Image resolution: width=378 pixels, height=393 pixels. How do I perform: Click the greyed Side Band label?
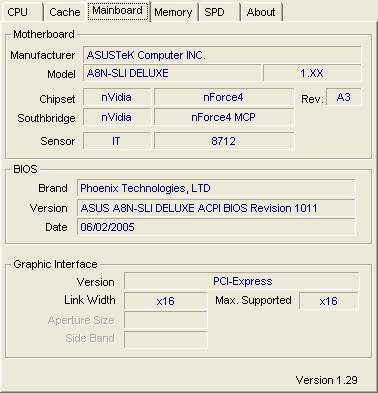(x=90, y=338)
